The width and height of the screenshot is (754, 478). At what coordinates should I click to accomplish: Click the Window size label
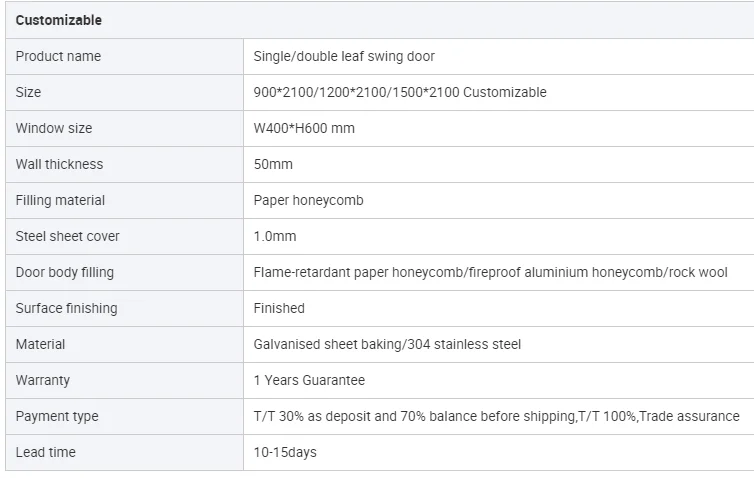click(54, 128)
